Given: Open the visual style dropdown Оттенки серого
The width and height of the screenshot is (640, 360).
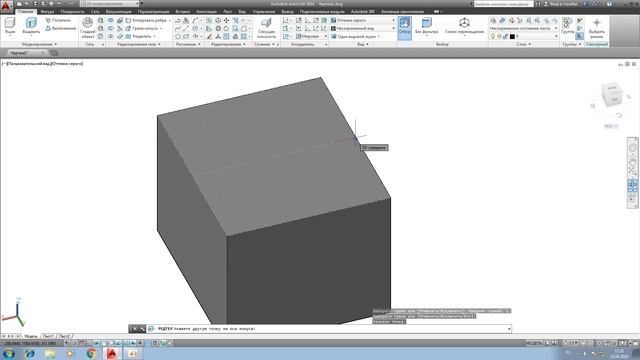Looking at the screenshot, I should (x=363, y=20).
